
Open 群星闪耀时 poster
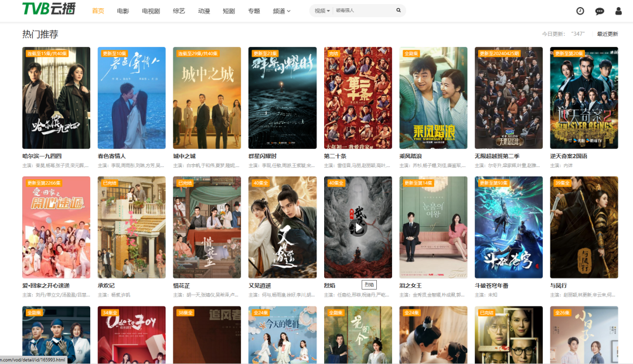coord(283,98)
